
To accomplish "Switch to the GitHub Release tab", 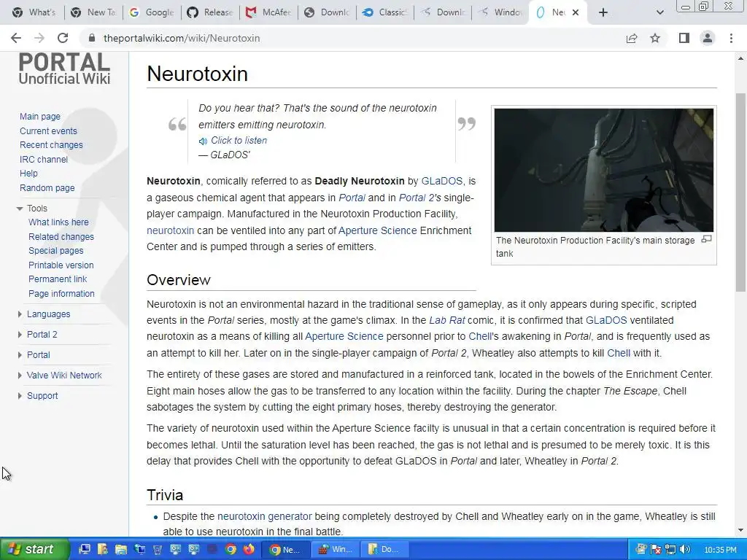I will tap(209, 12).
